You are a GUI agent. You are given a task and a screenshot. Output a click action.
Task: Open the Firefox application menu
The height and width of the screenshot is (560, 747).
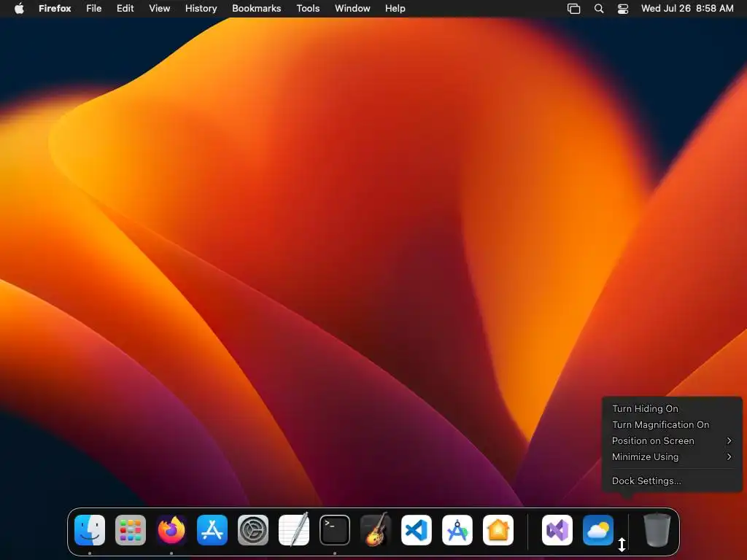point(55,9)
